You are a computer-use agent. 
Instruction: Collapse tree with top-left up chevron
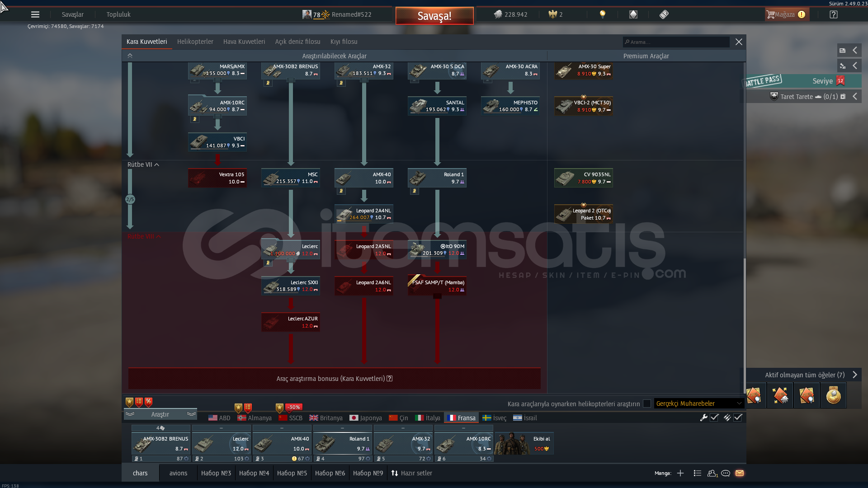[130, 56]
